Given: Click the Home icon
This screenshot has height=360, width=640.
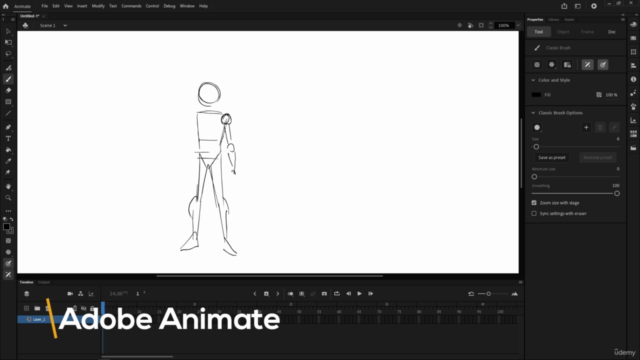Looking at the screenshot, I should point(6,6).
